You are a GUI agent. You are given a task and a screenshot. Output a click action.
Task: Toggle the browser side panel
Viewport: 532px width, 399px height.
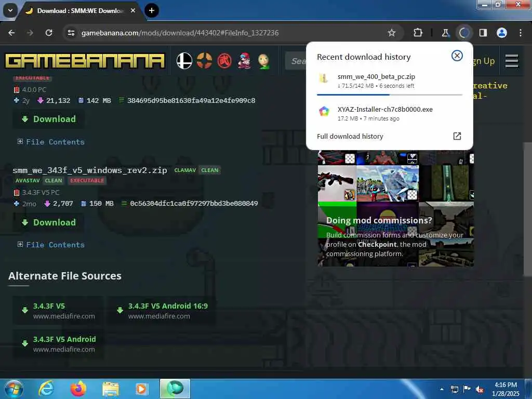pyautogui.click(x=483, y=33)
